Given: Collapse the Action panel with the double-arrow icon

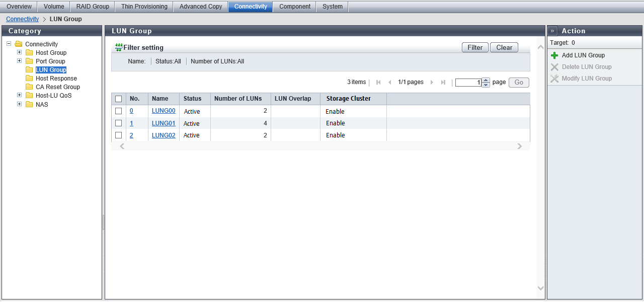Looking at the screenshot, I should click(552, 31).
